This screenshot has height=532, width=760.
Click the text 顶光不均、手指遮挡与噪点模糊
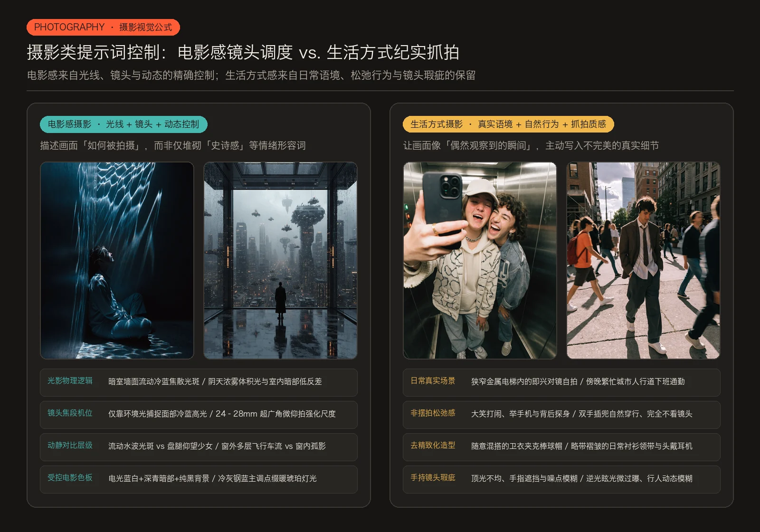(x=524, y=478)
